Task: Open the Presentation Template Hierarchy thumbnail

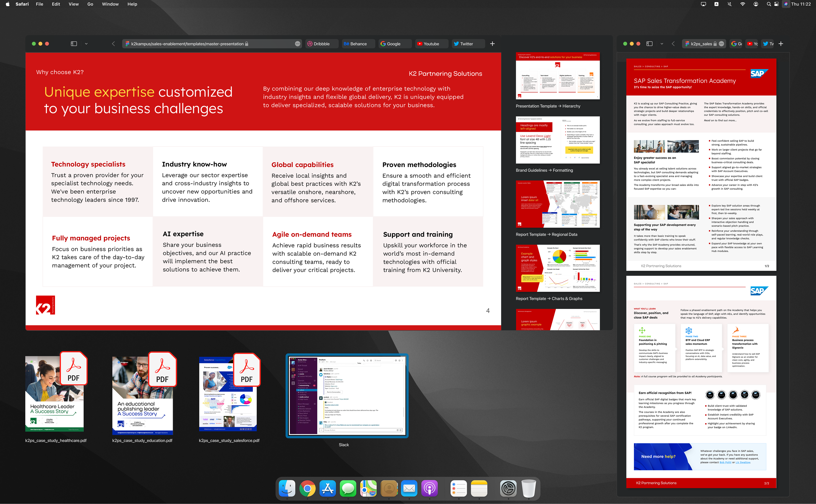Action: click(557, 76)
